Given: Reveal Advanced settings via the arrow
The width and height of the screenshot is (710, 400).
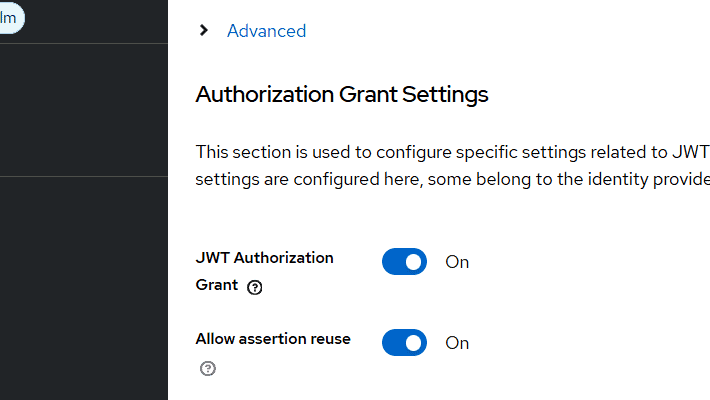Looking at the screenshot, I should coord(204,30).
